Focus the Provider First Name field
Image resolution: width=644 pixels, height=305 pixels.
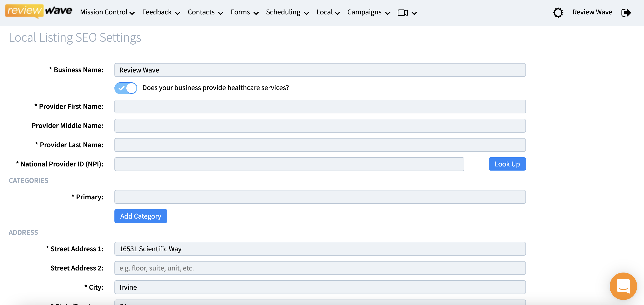(320, 107)
